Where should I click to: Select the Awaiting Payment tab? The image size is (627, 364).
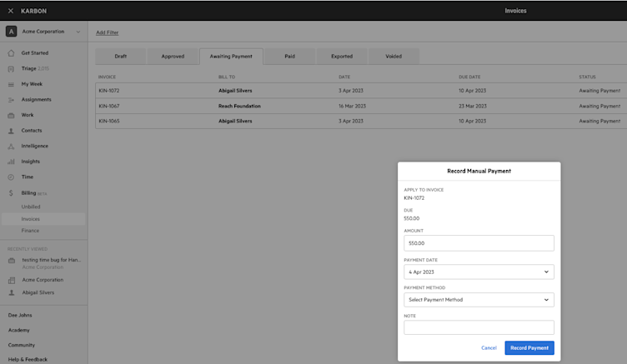point(231,57)
